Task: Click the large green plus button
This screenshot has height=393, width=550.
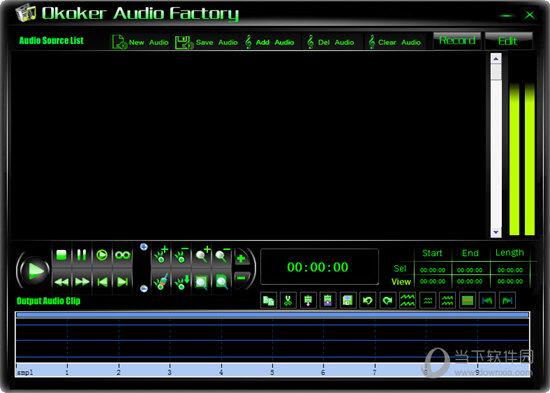Action: 241,259
